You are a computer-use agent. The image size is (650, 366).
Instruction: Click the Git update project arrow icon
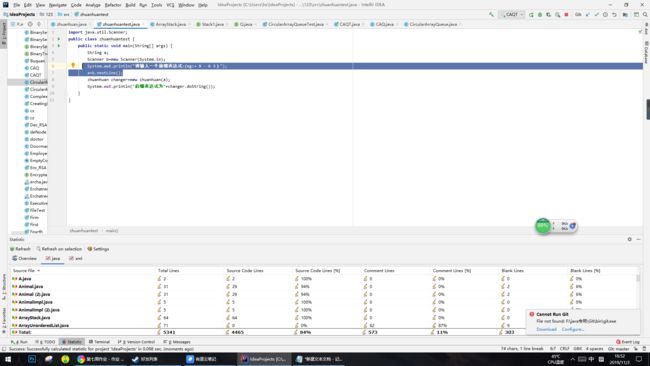[588, 15]
